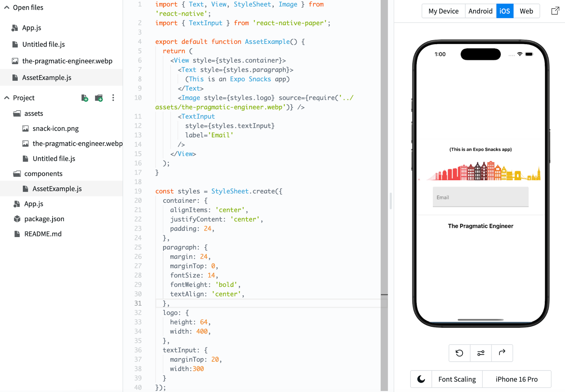Viewport: 565px width, 392px height.
Task: Collapse the Project tree section
Action: point(6,97)
